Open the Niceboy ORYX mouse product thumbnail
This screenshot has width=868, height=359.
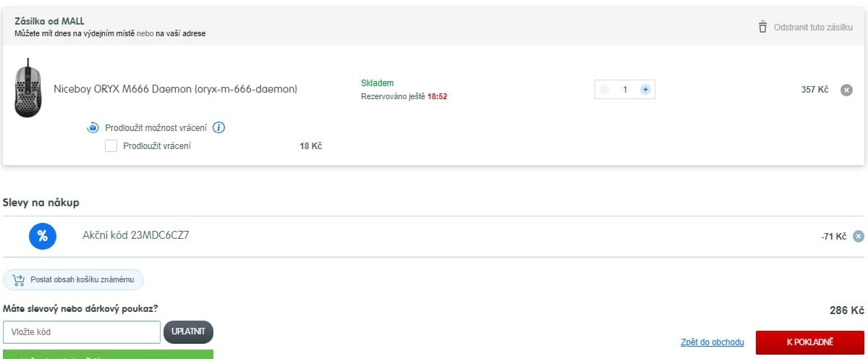28,87
